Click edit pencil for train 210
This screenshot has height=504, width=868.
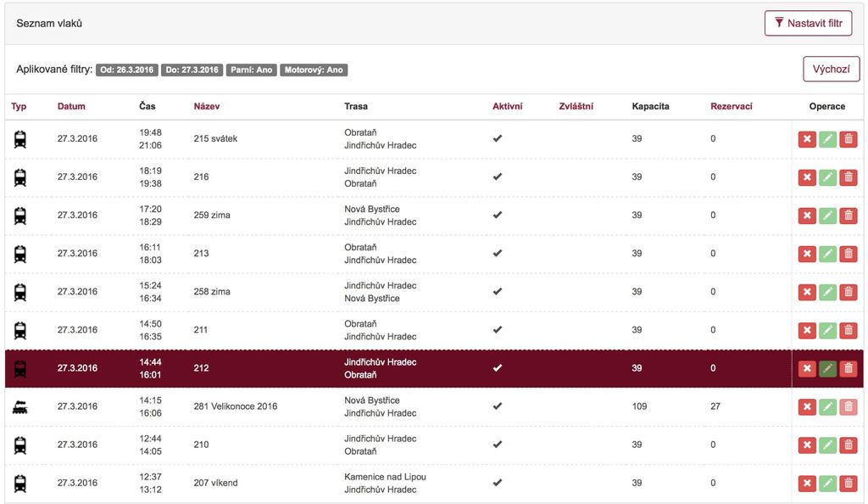827,445
